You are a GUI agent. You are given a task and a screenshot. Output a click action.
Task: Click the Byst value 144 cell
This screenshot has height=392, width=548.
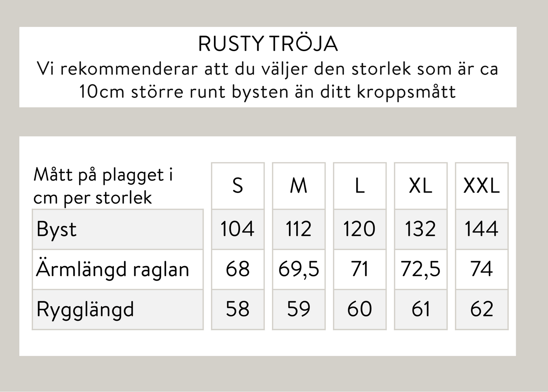point(482,229)
